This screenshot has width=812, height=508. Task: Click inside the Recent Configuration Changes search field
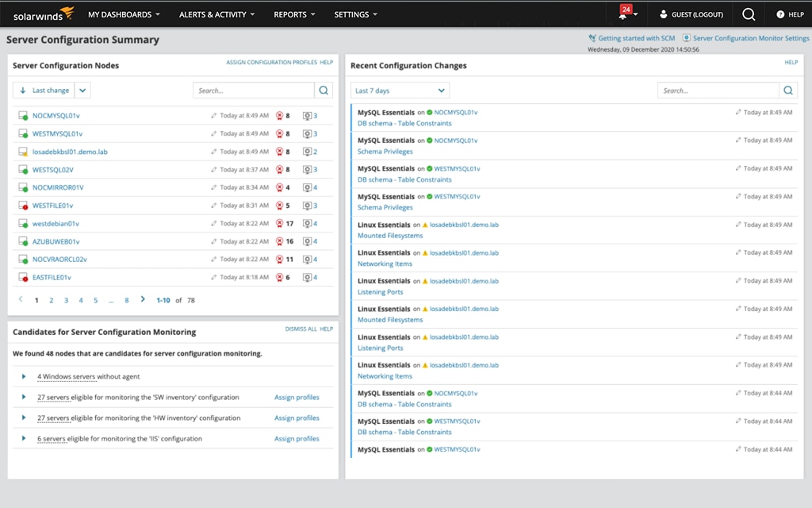[714, 90]
